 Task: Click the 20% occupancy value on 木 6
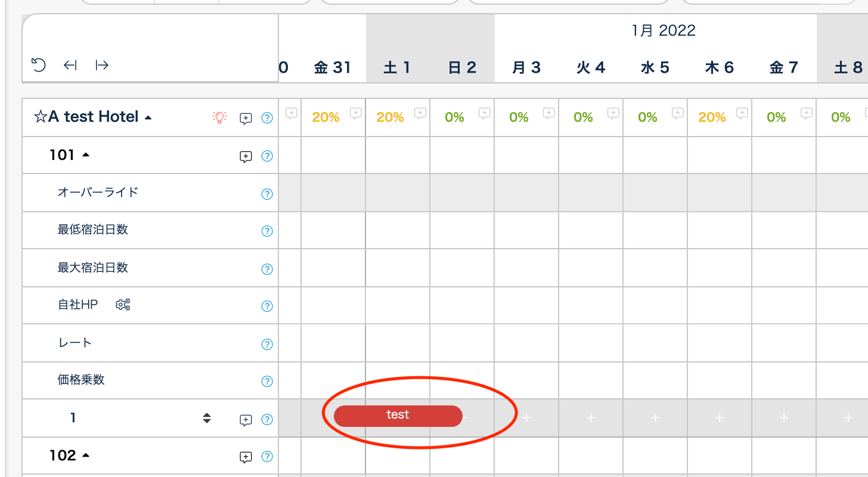712,117
